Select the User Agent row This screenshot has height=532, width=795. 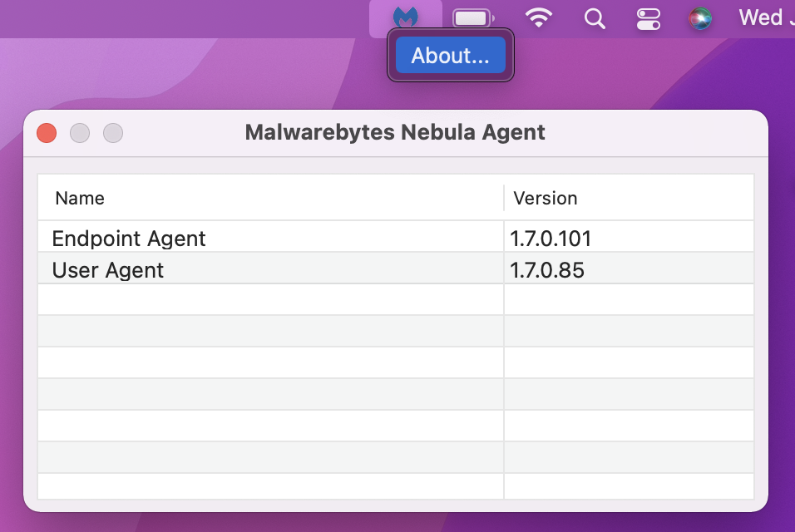(108, 270)
